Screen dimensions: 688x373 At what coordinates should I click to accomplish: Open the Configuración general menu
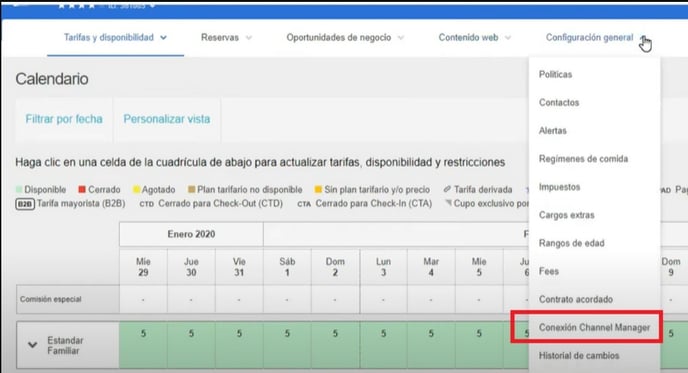tap(595, 37)
